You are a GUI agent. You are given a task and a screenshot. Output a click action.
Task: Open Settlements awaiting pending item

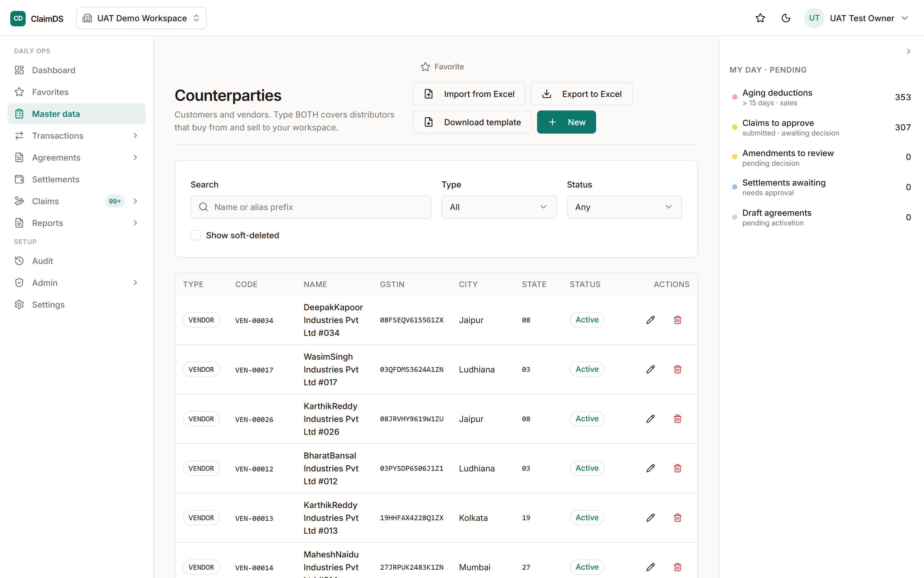(x=821, y=187)
